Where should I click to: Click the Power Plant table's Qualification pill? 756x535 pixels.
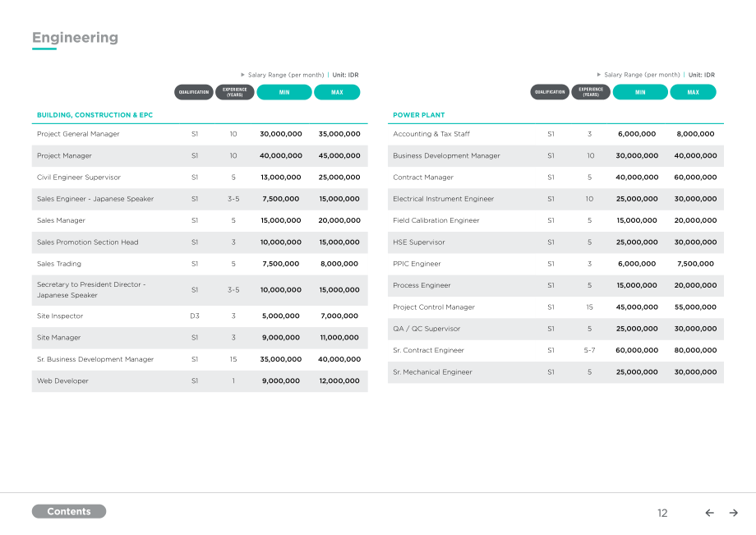[550, 92]
